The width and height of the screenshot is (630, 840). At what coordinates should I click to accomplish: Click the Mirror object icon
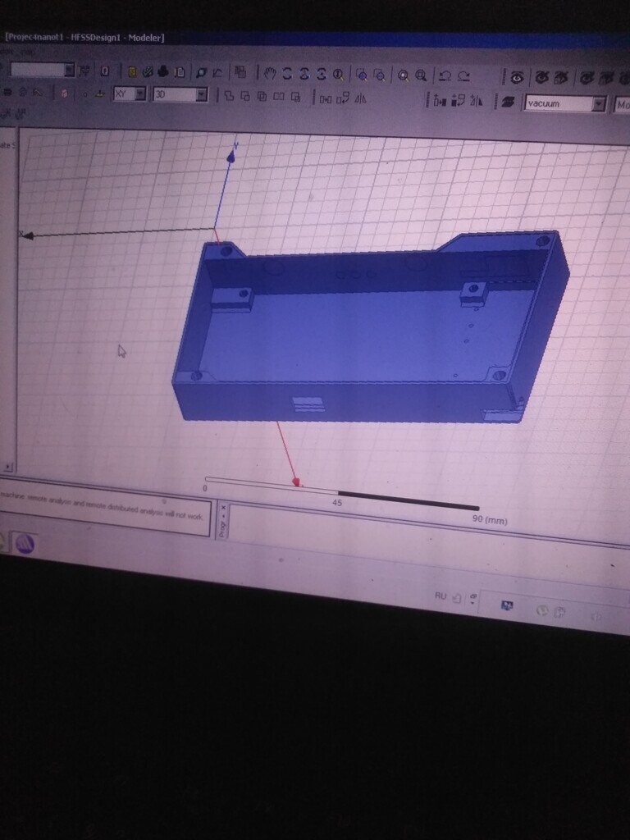pos(361,98)
